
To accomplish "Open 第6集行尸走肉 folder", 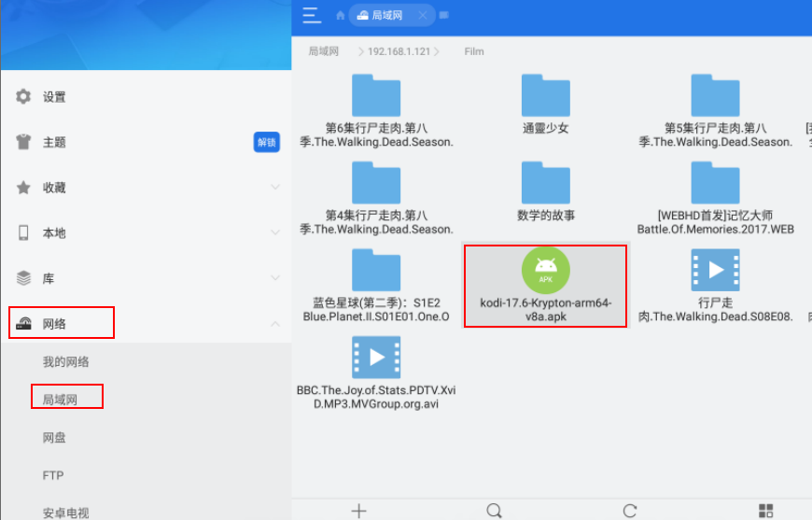I will click(376, 95).
